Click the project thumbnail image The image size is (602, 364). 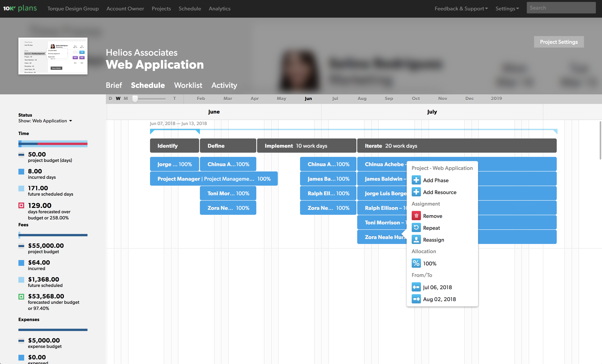pos(53,56)
